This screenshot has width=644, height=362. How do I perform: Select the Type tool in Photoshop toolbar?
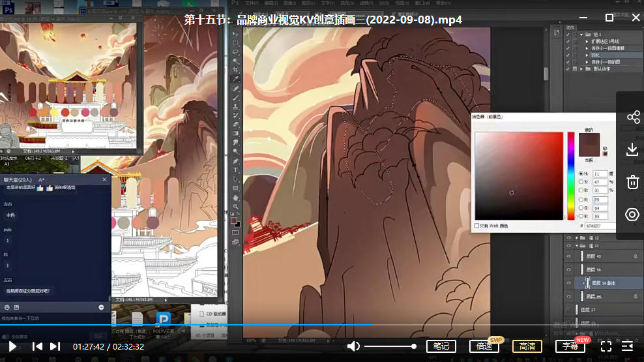[x=235, y=170]
